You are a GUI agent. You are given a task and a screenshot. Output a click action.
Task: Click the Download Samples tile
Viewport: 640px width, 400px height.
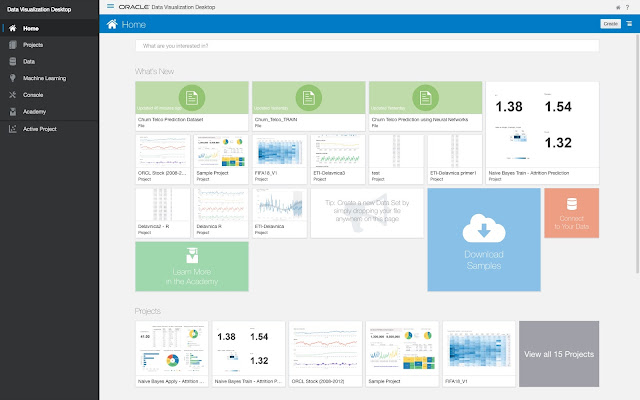pos(484,240)
